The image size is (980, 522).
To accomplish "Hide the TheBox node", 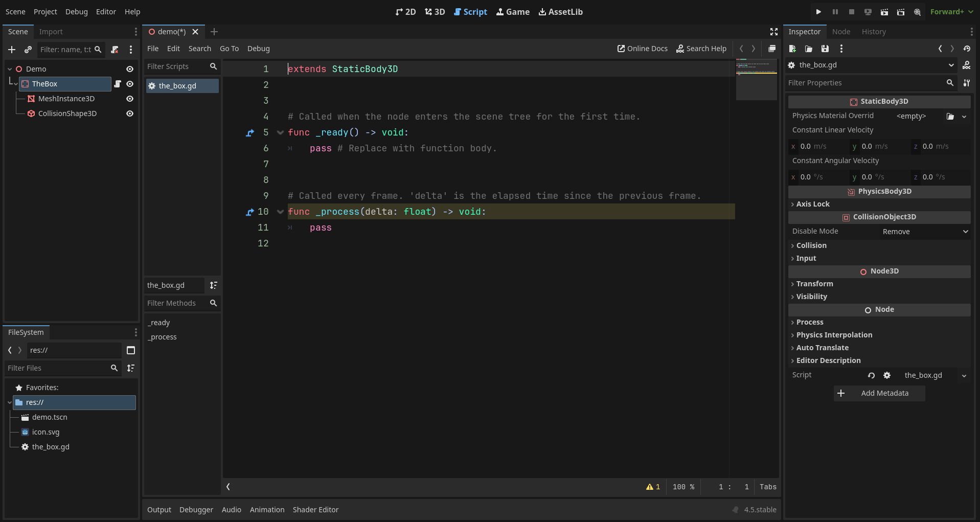I will coord(129,84).
